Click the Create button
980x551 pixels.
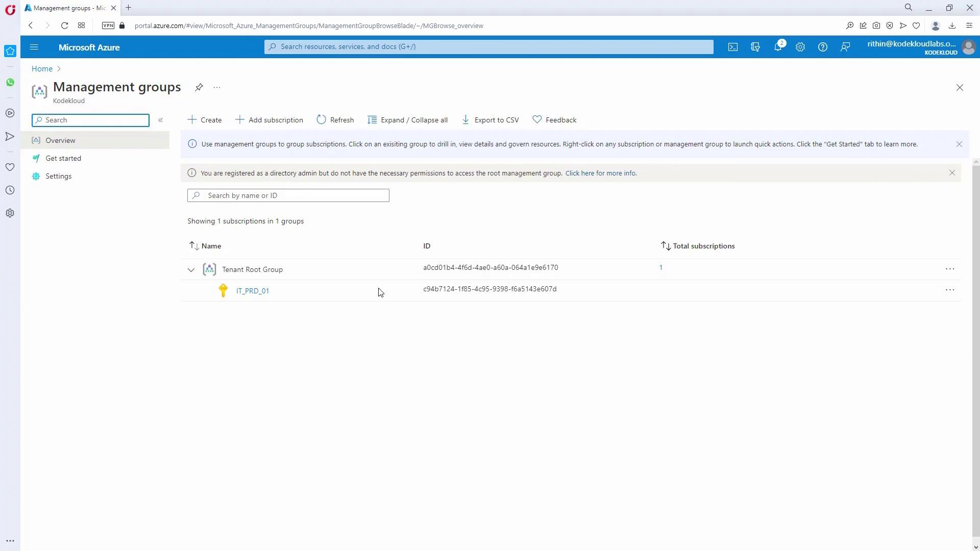pyautogui.click(x=205, y=120)
